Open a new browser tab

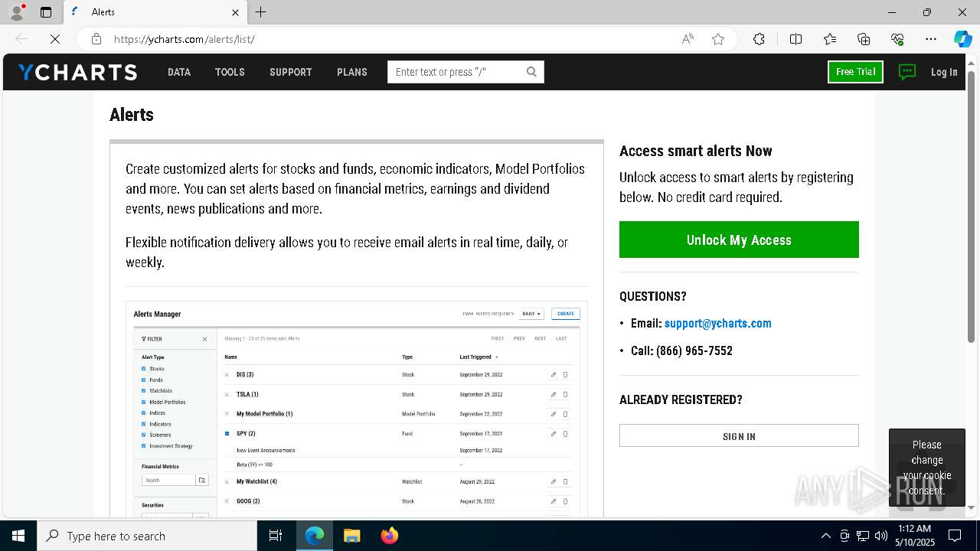(261, 12)
